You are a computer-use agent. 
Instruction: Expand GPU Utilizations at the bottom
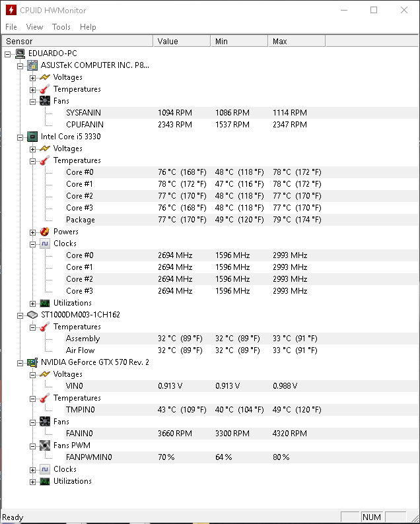[x=32, y=482]
